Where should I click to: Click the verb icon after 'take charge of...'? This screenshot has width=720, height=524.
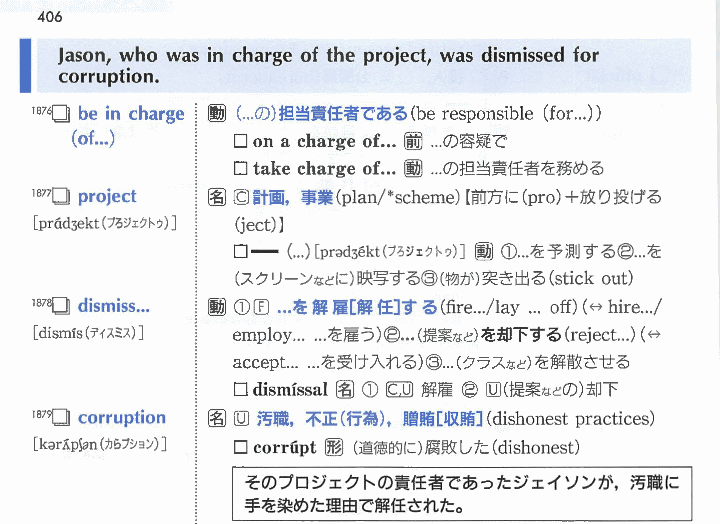click(x=413, y=169)
